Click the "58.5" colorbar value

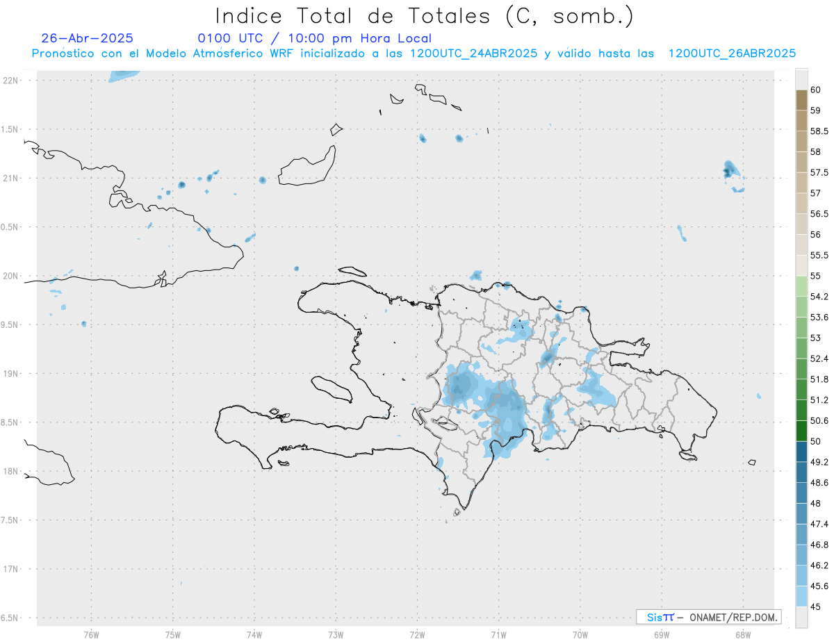pyautogui.click(x=819, y=131)
